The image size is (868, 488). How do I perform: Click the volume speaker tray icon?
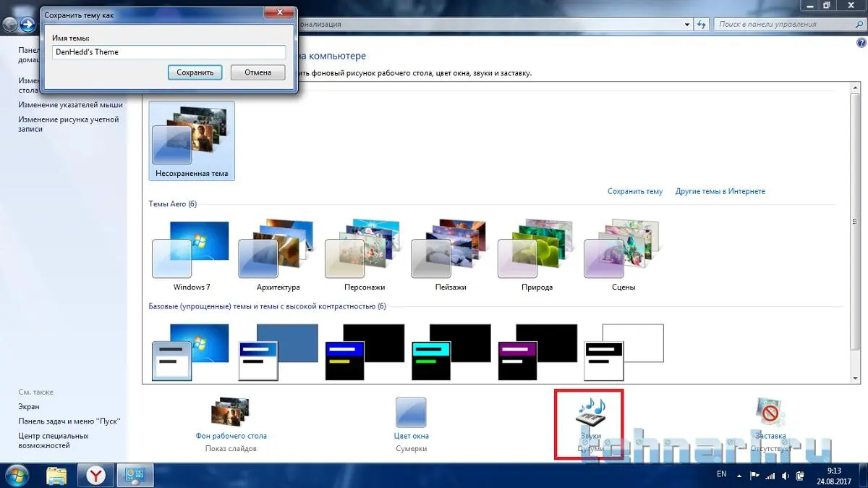point(786,476)
